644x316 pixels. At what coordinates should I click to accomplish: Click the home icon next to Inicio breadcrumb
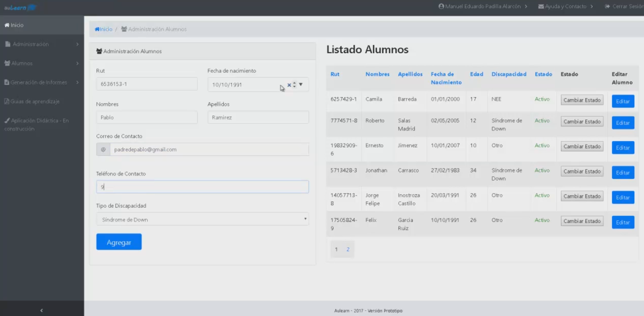click(97, 29)
